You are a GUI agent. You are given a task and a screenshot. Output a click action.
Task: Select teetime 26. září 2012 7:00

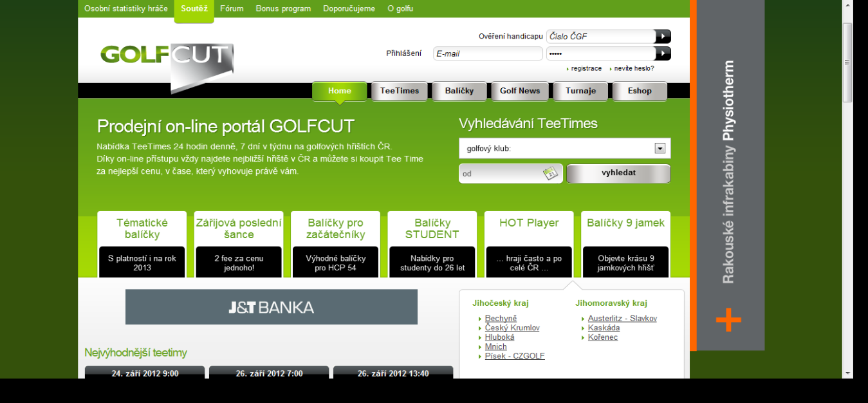(x=269, y=372)
